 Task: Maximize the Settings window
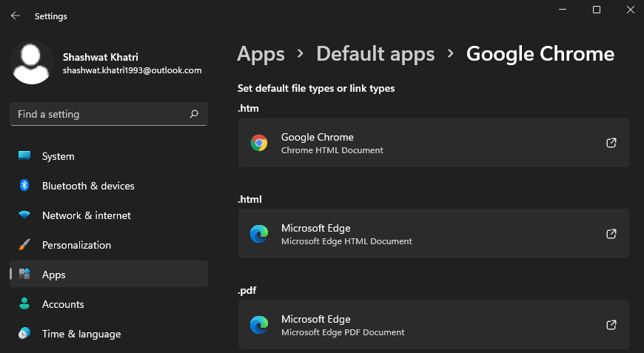597,10
